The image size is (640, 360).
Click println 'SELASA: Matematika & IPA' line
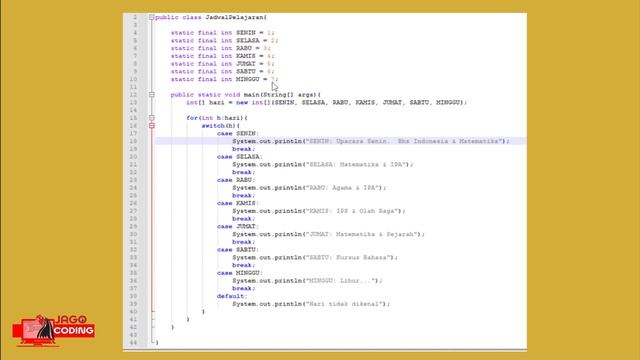tap(323, 164)
